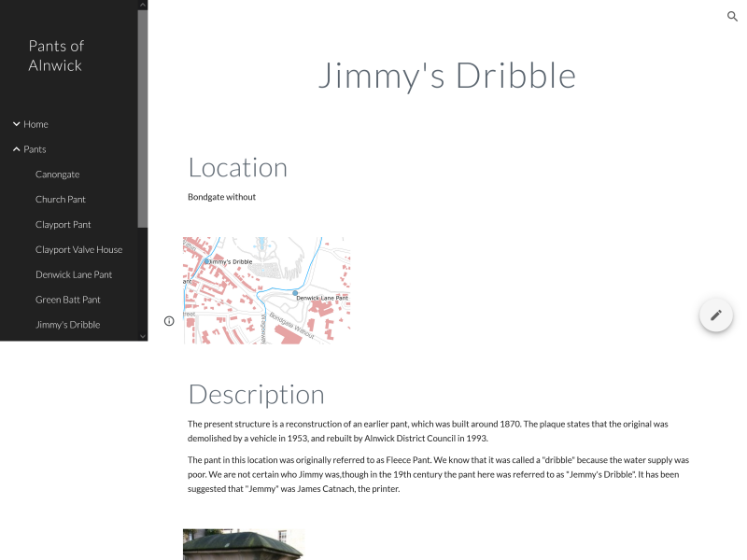Image resolution: width=747 pixels, height=560 pixels.
Task: Open the site search magnifier icon
Action: click(x=732, y=17)
